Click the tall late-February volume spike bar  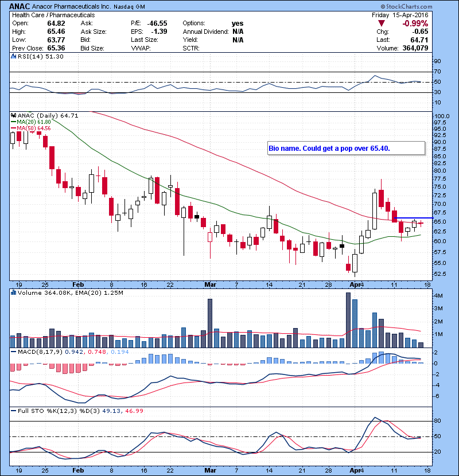click(x=210, y=323)
